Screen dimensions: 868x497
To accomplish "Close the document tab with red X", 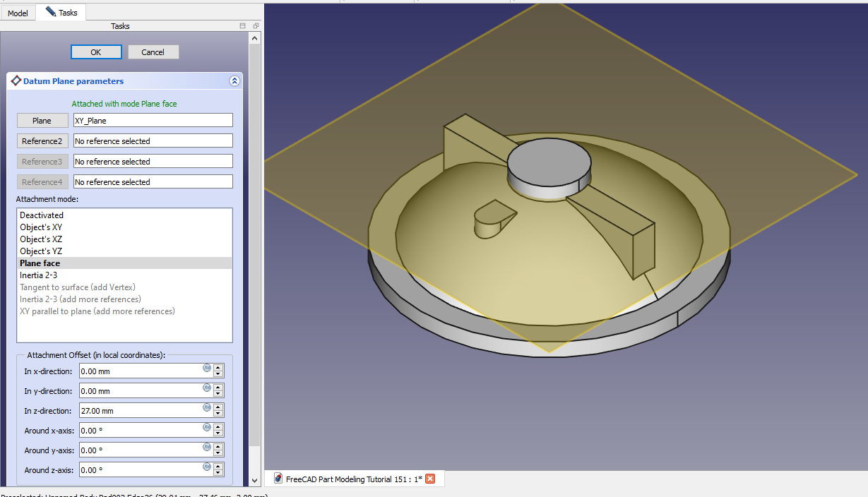I will (x=430, y=479).
